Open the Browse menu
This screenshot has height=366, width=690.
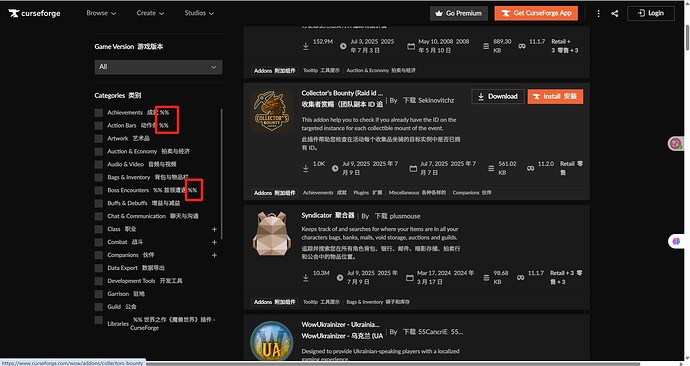(101, 13)
